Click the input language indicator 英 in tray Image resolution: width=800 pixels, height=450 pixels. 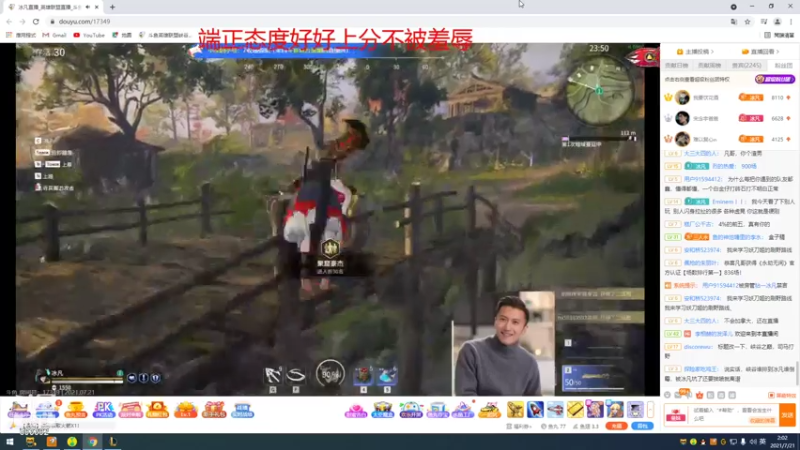pos(762,442)
